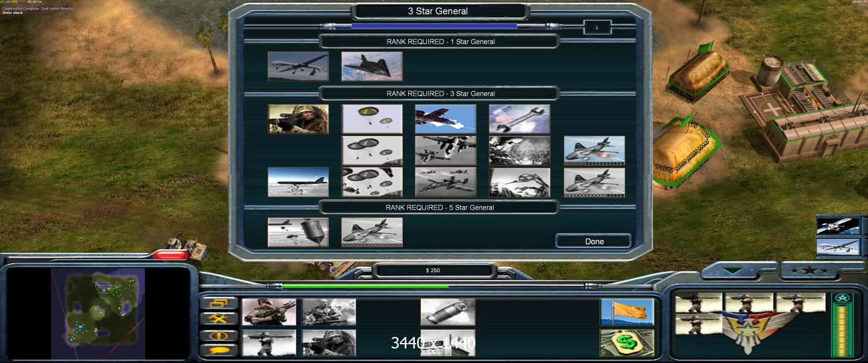Click the $ 250 money display
868x363 pixels.
434,270
